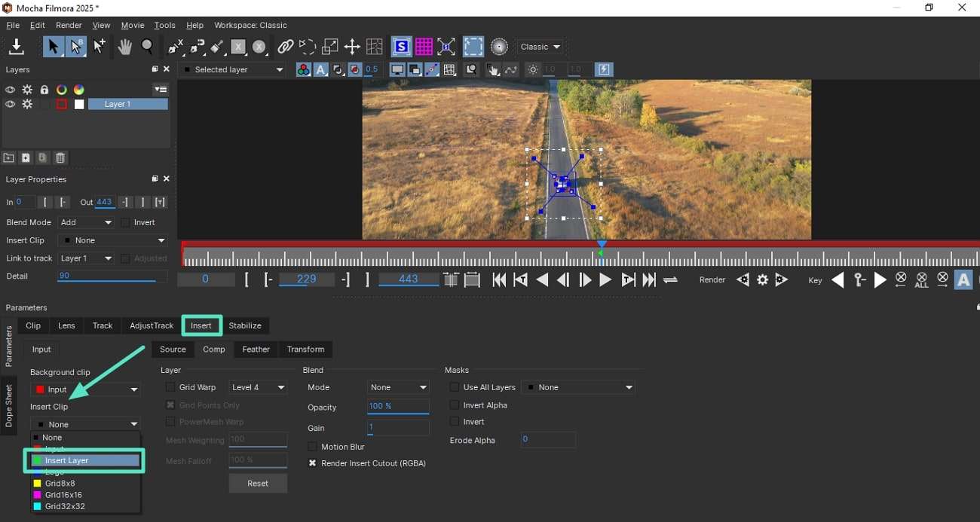Select the Add Point cursor tool
Screen dimensions: 980x522
click(x=100, y=47)
